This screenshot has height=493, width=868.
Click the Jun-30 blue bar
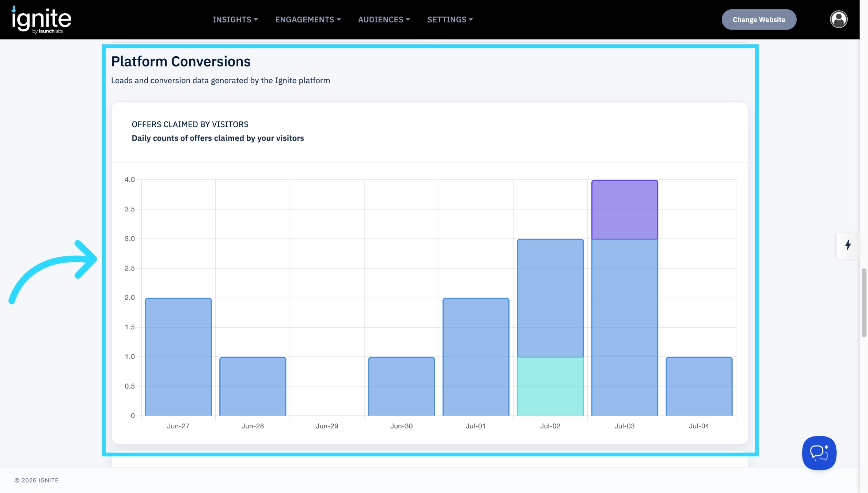pos(401,386)
